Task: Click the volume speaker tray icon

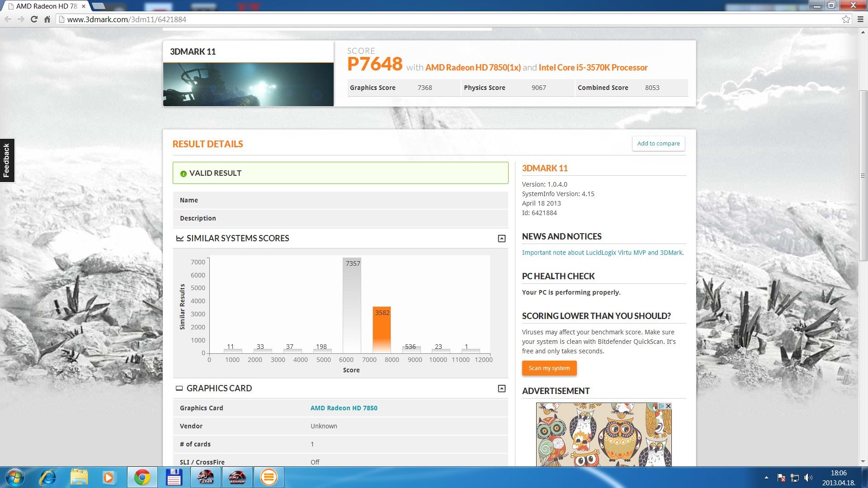Action: pyautogui.click(x=808, y=478)
